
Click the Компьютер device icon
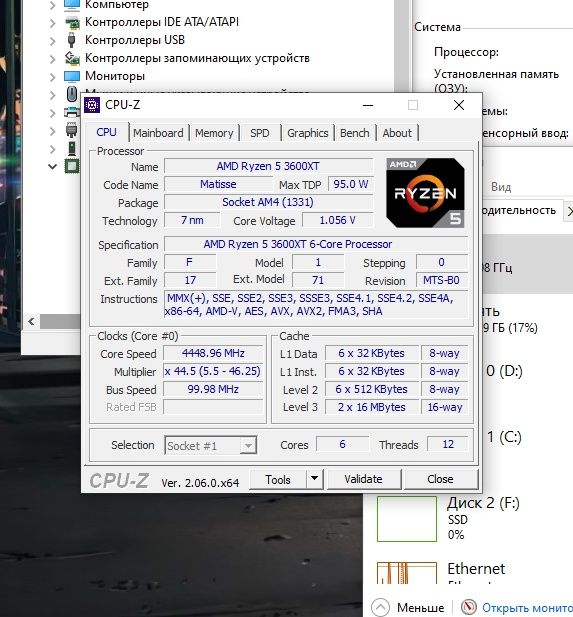point(72,5)
